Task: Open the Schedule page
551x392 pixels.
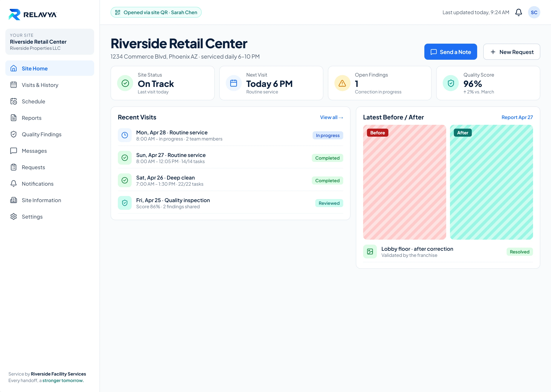Action: pos(50,101)
